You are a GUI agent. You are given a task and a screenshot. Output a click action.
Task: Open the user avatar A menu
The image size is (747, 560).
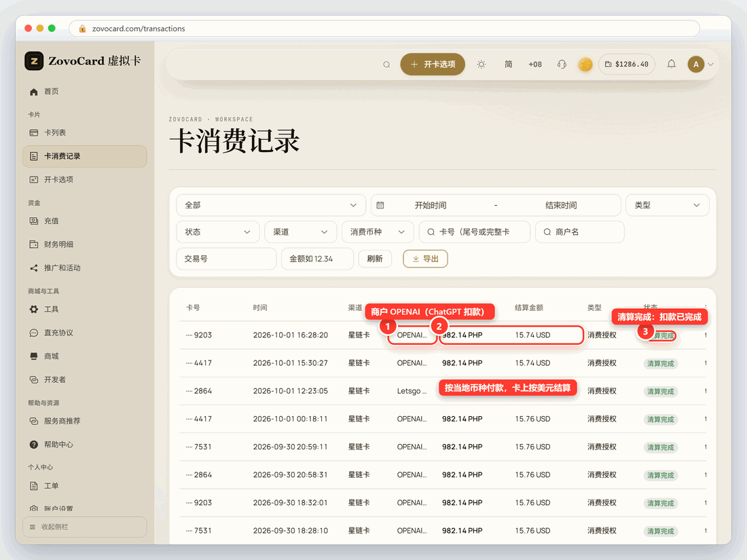tap(695, 64)
